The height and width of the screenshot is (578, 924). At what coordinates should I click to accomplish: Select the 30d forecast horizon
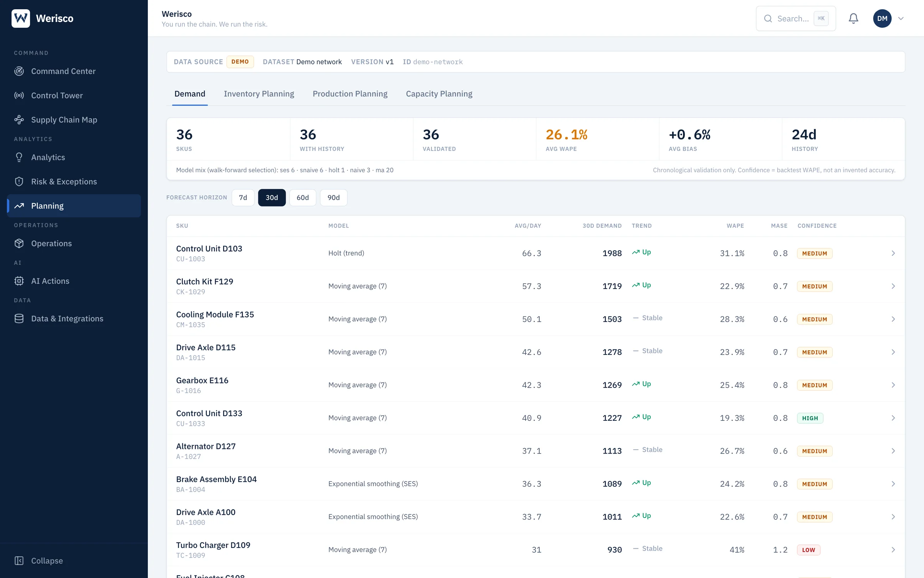272,198
